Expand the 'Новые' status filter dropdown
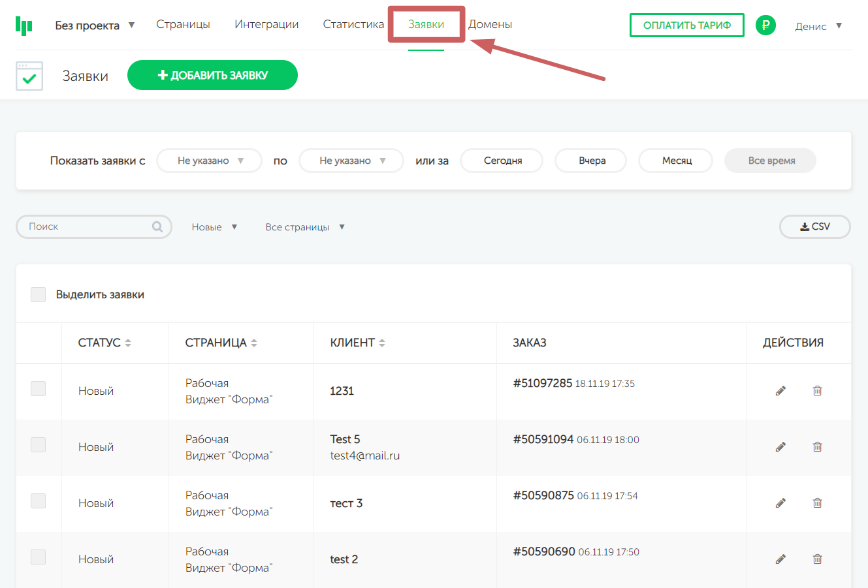 point(214,227)
